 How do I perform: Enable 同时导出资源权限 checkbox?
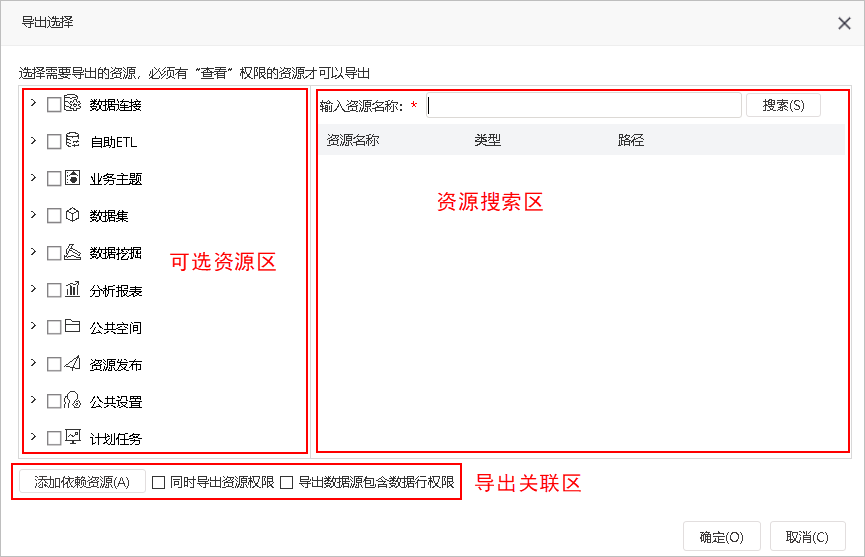tap(158, 483)
